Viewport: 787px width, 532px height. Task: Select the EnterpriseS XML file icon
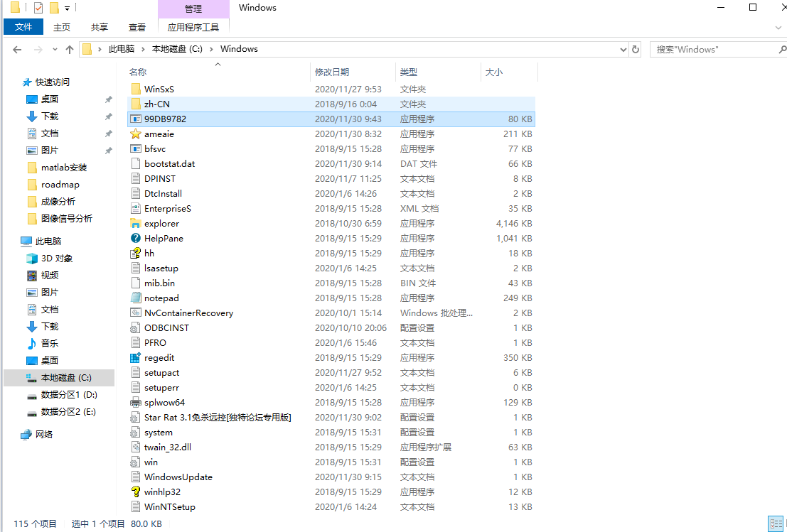tap(136, 209)
